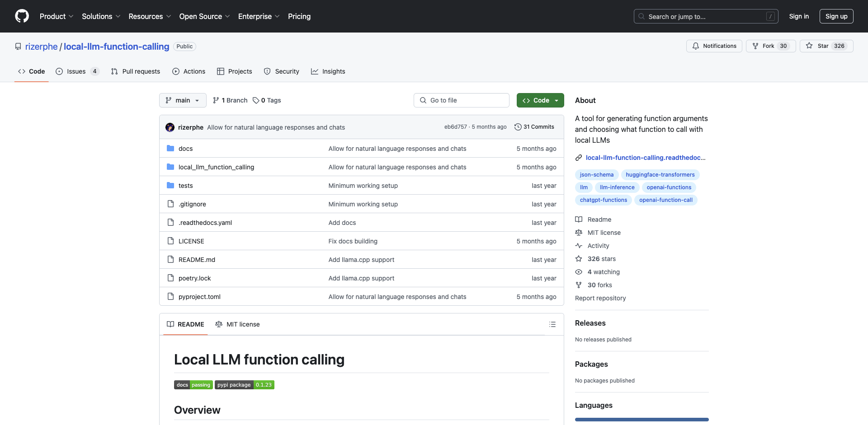The image size is (868, 425).
Task: Click the Sign in link
Action: tap(799, 16)
